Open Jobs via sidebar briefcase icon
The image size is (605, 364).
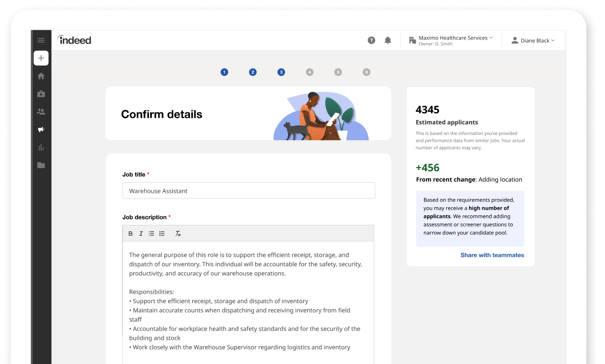click(41, 94)
